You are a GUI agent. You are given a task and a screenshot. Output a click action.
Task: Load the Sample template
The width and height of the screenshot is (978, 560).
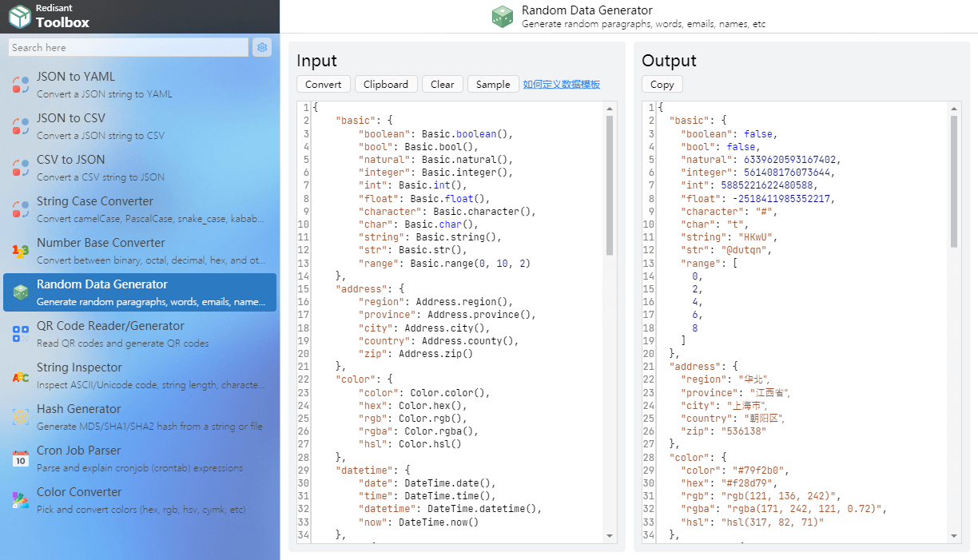[493, 84]
